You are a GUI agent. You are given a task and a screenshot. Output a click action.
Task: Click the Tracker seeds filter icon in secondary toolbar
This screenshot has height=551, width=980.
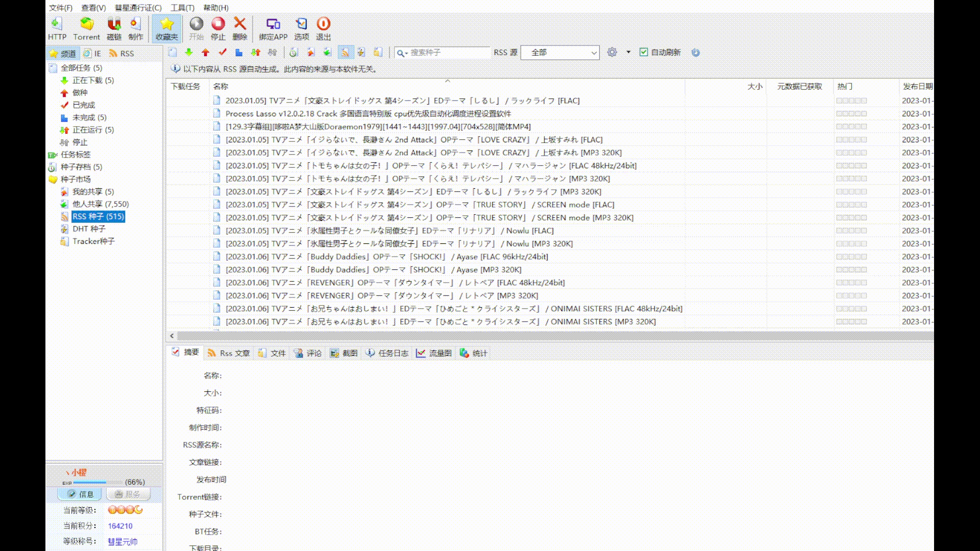[378, 52]
